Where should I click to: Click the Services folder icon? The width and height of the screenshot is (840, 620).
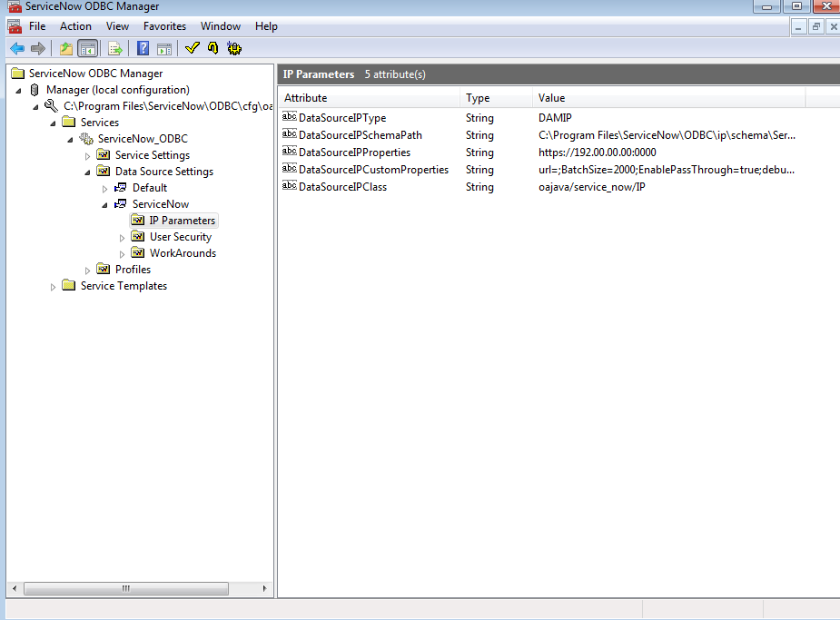point(69,122)
